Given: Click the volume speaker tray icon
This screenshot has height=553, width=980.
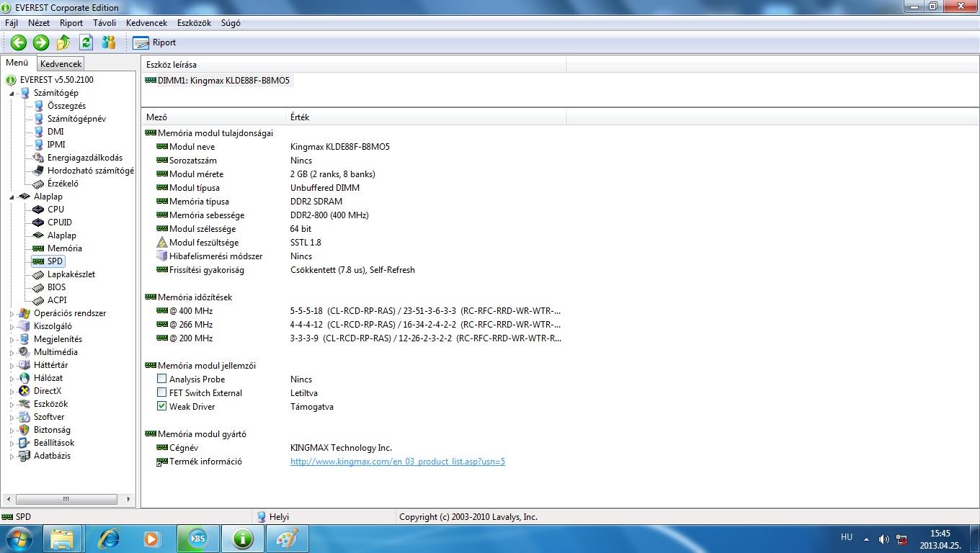Looking at the screenshot, I should click(x=883, y=539).
